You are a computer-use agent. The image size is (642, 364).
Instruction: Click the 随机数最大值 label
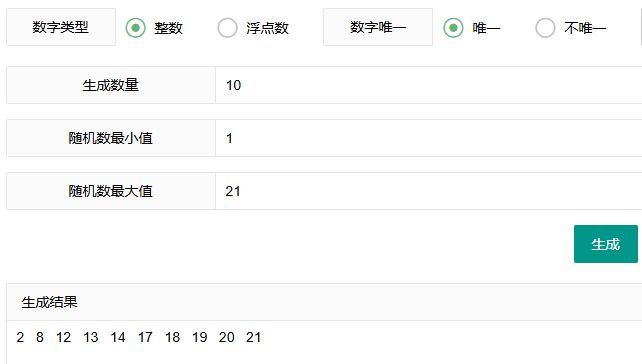click(111, 191)
